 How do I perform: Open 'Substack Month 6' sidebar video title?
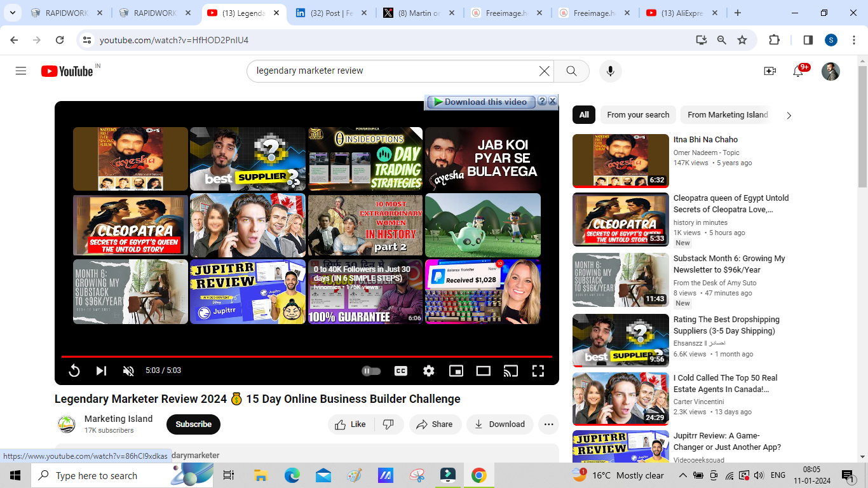coord(729,264)
